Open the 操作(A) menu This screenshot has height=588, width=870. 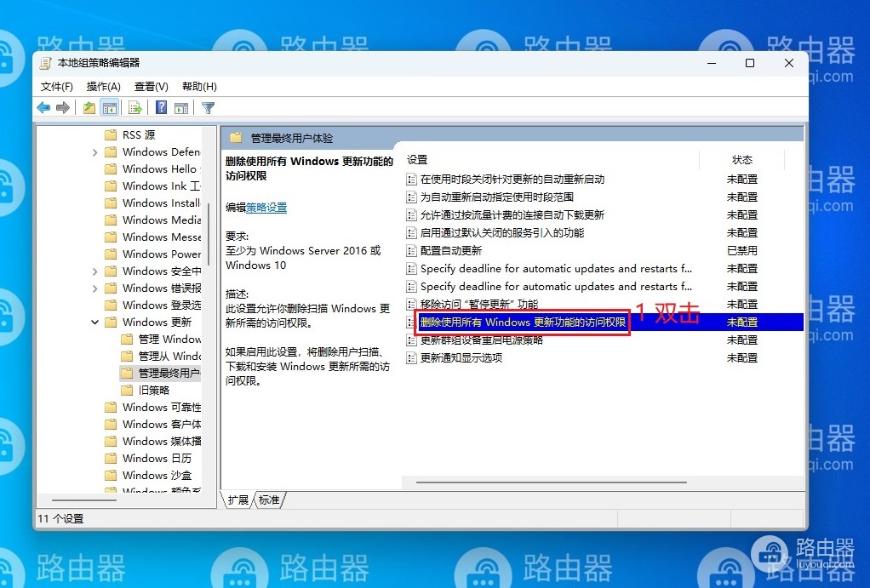(104, 87)
